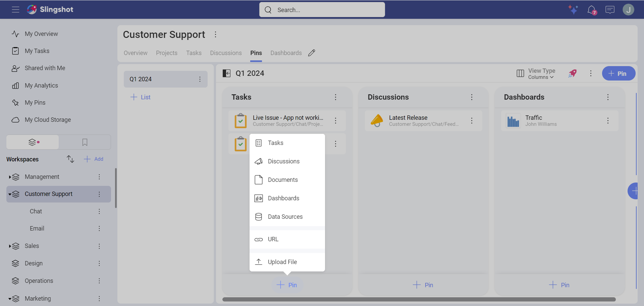The image size is (644, 306).
Task: Click the blue Pin button at top right
Action: pos(618,73)
